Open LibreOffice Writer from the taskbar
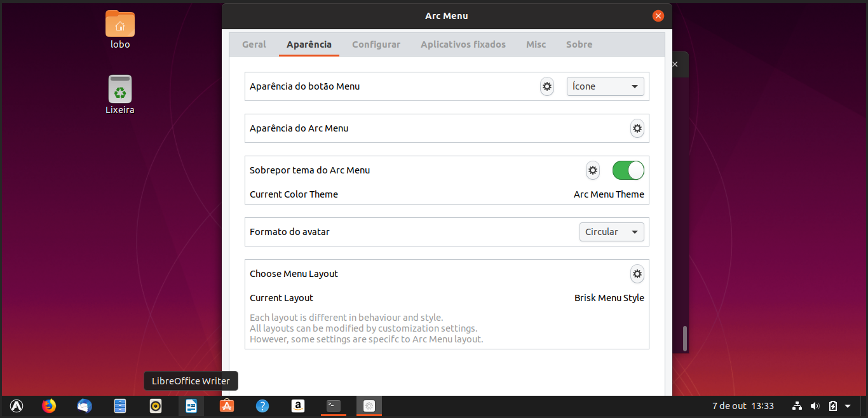The height and width of the screenshot is (418, 868). tap(191, 405)
